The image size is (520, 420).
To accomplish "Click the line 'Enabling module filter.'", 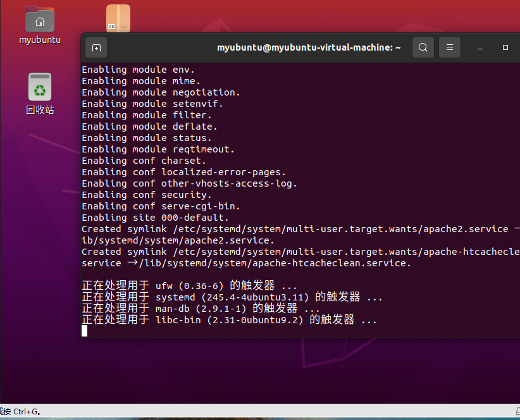I will point(147,115).
